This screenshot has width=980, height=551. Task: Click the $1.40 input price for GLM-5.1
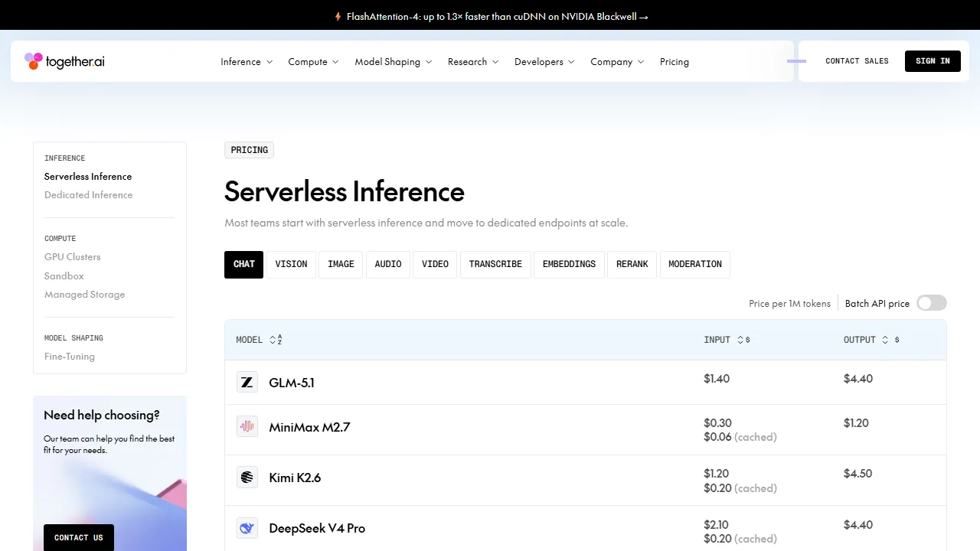tap(717, 379)
